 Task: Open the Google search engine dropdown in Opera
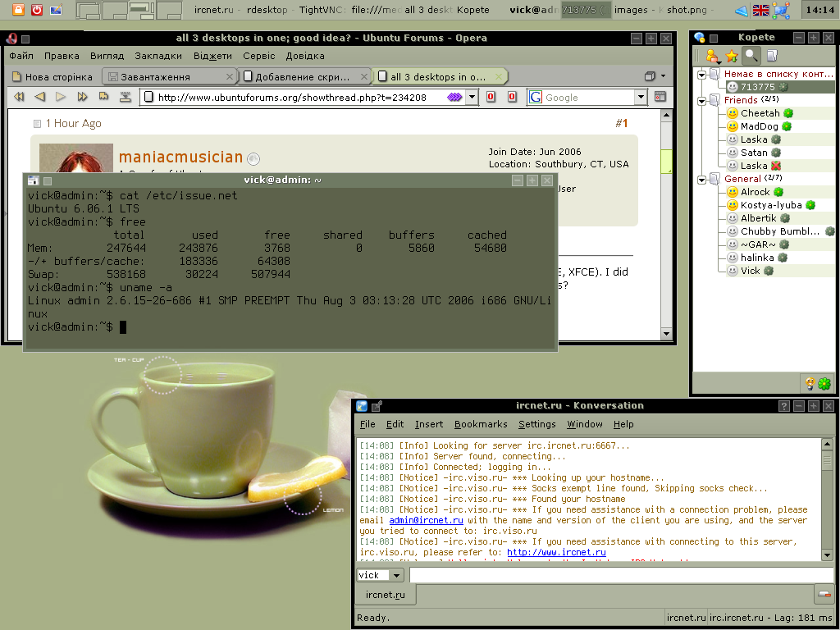[641, 97]
